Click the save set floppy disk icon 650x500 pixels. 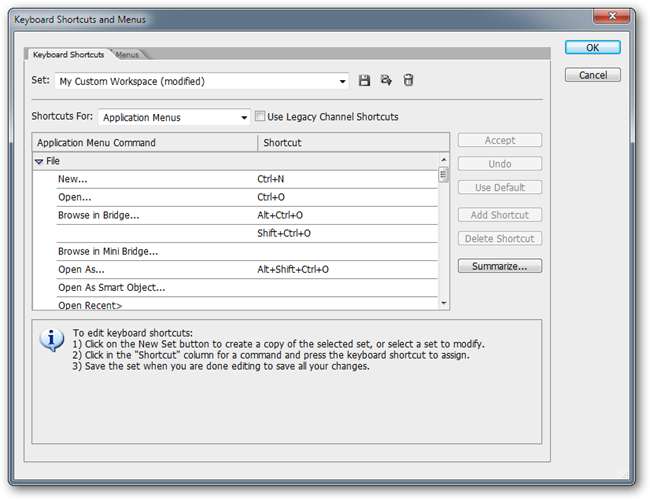click(x=365, y=81)
